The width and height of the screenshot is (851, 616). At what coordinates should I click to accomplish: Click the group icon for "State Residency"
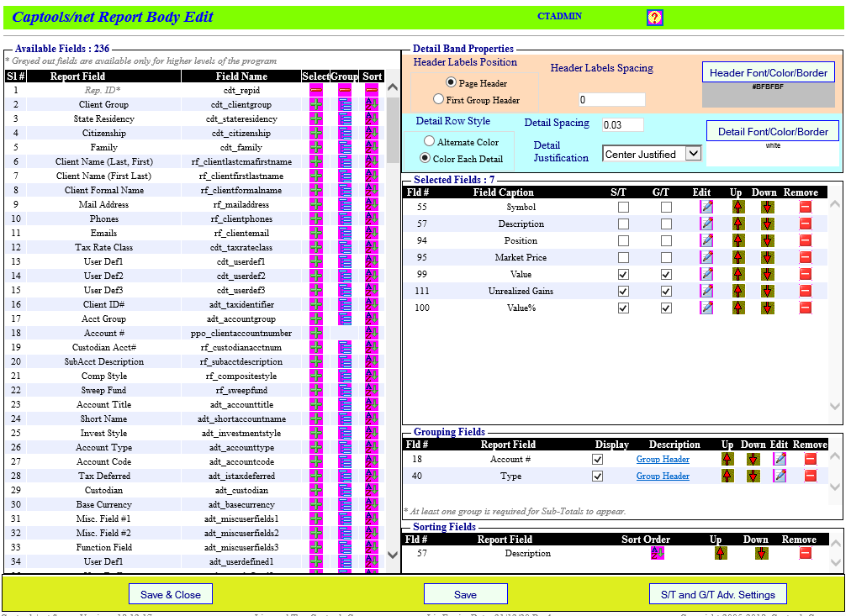pyautogui.click(x=344, y=118)
